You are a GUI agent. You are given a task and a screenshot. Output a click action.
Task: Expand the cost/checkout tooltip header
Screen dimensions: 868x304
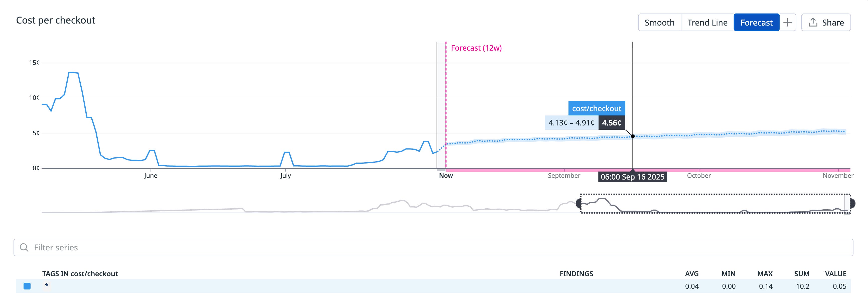click(x=597, y=108)
